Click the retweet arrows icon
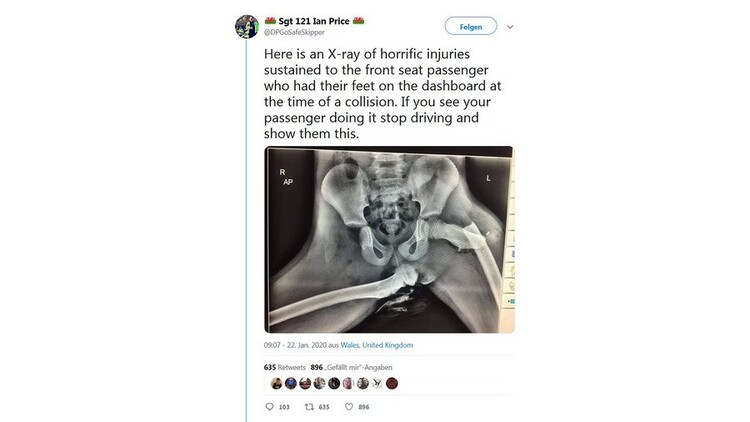750x422 pixels. coord(309,407)
